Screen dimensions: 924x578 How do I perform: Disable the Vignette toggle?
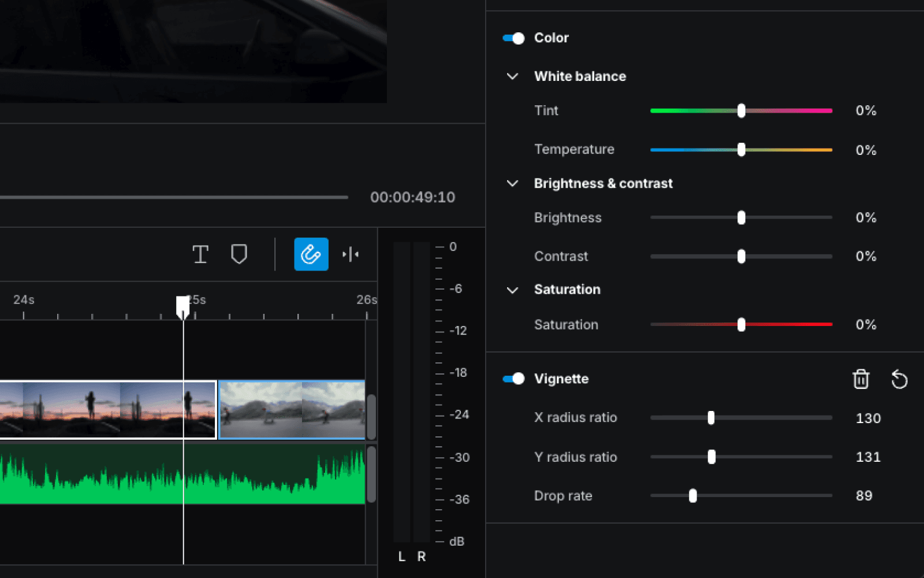tap(513, 379)
